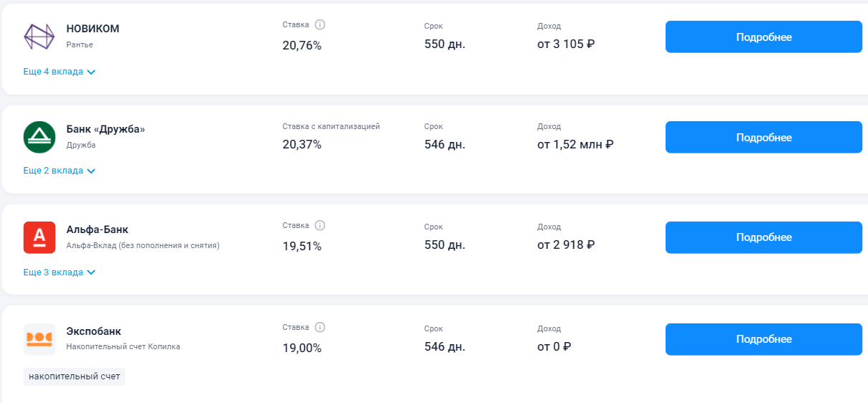Click the chevron next to 'Еще 4 вклада'
Viewport: 868px width, 403px height.
pos(91,72)
